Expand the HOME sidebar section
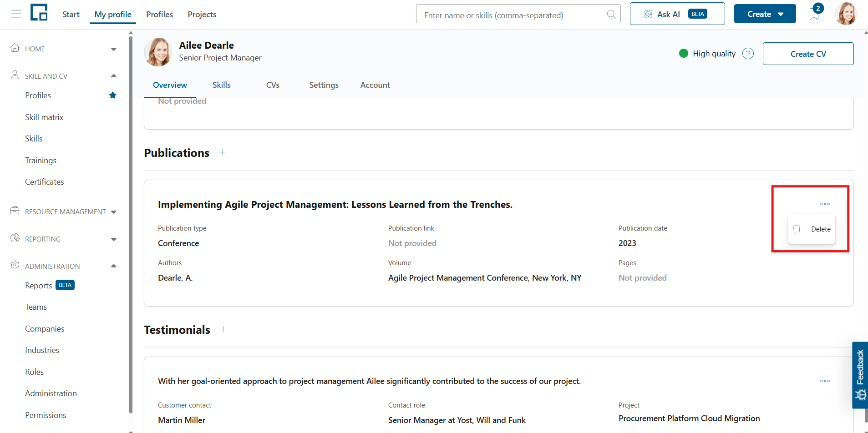Viewport: 868px width, 433px height. click(114, 49)
